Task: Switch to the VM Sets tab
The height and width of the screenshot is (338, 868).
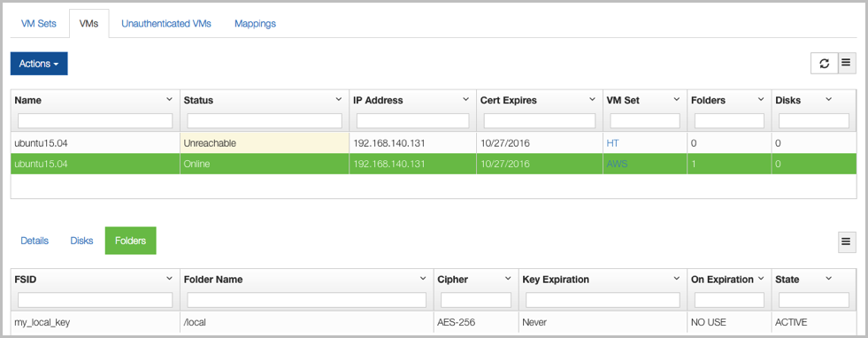Action: click(39, 24)
